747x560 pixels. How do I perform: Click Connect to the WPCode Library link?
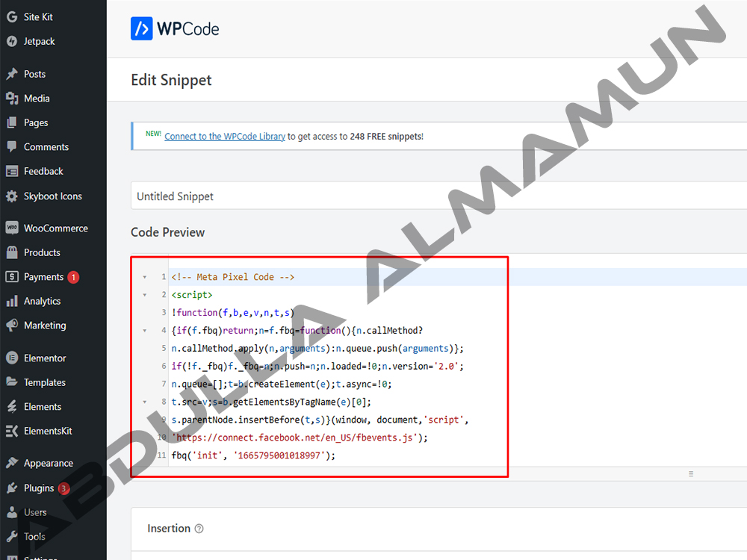pos(224,137)
